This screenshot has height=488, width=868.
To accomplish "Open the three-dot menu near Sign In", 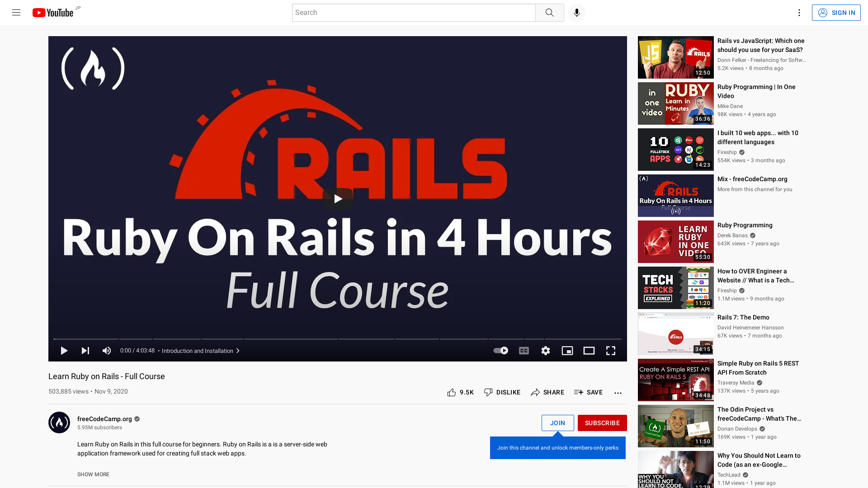I will [799, 12].
